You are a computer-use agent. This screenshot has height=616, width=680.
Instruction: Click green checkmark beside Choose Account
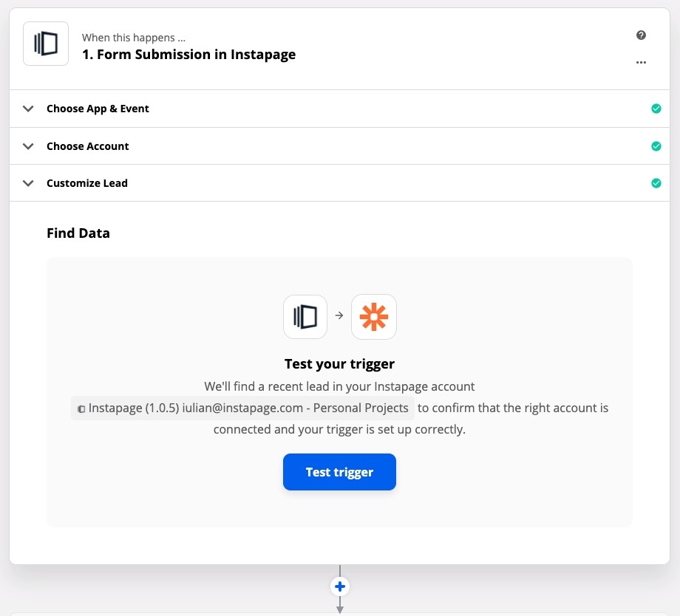(x=656, y=146)
